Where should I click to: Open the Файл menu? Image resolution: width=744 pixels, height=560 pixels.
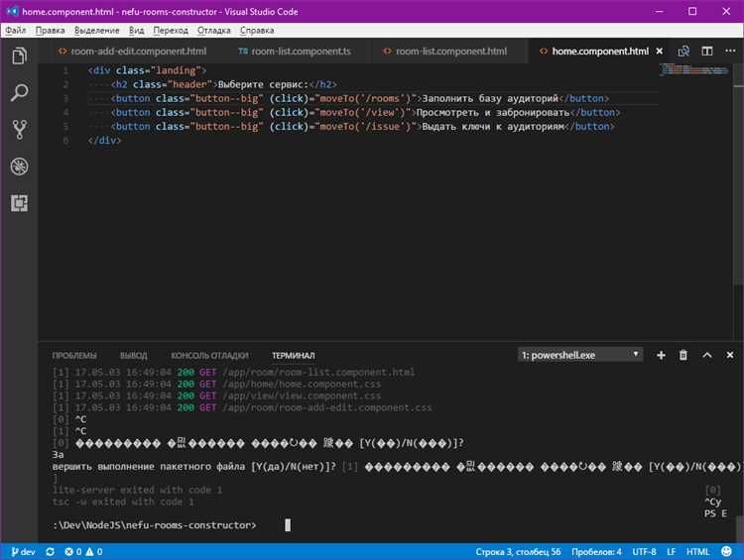click(x=16, y=31)
